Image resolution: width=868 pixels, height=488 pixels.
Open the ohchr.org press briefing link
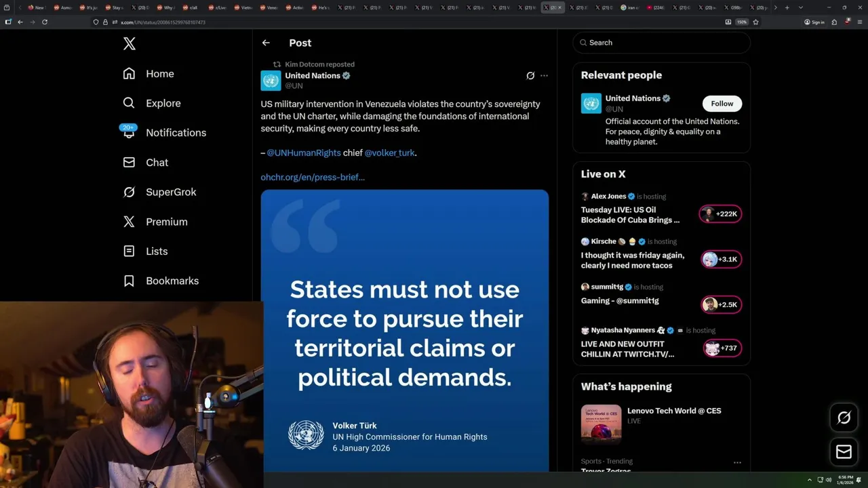[x=313, y=178]
